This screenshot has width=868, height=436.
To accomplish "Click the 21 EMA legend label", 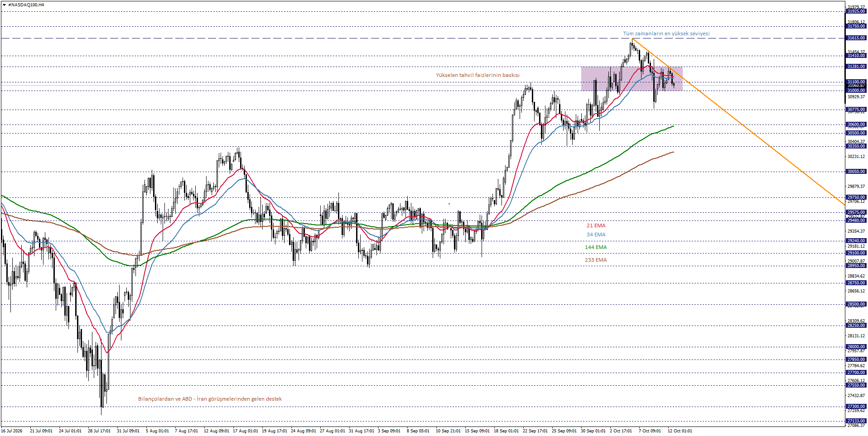I will tap(596, 225).
